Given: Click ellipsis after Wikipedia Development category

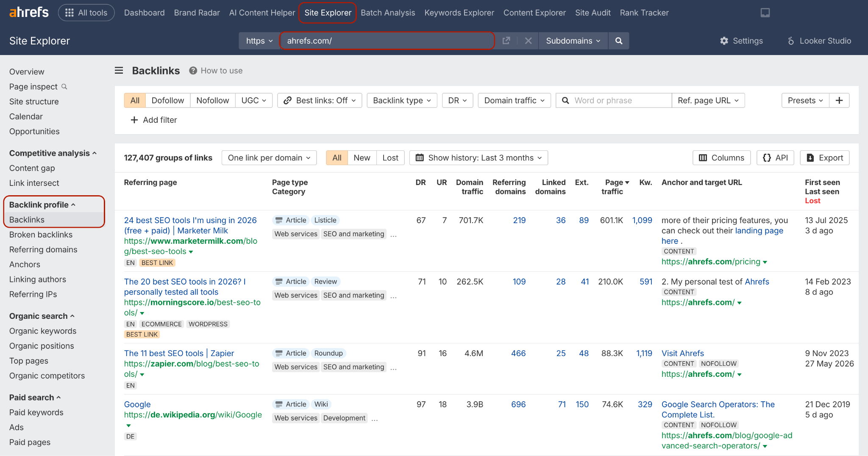Looking at the screenshot, I should (x=375, y=419).
